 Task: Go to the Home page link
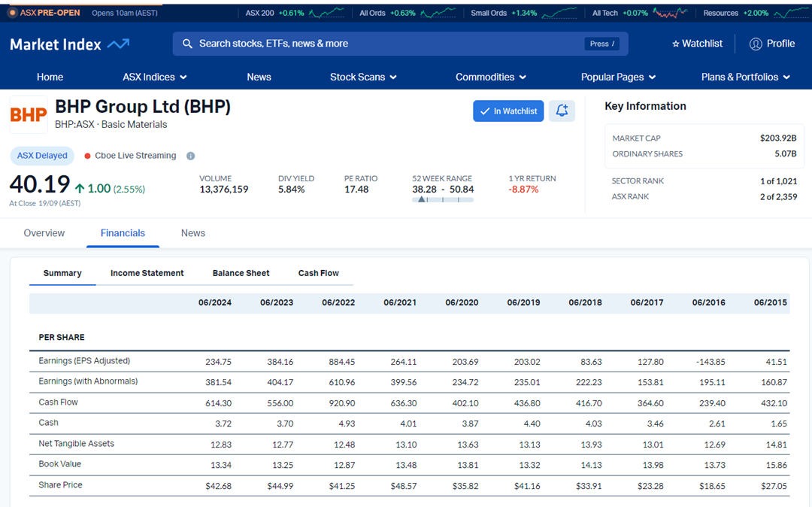coord(50,77)
